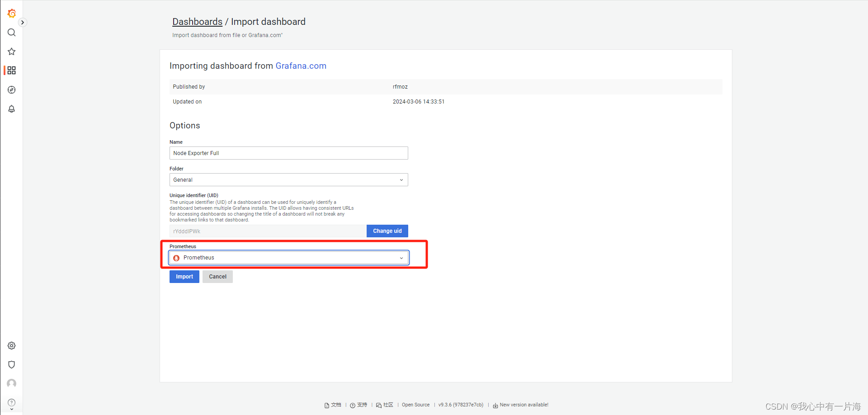This screenshot has width=868, height=415.
Task: Click the updated date 2024-03-06 14:33:51
Action: [x=419, y=102]
